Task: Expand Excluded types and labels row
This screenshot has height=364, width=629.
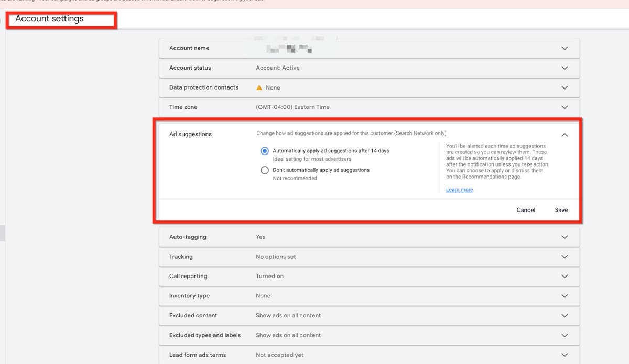Action: point(565,335)
